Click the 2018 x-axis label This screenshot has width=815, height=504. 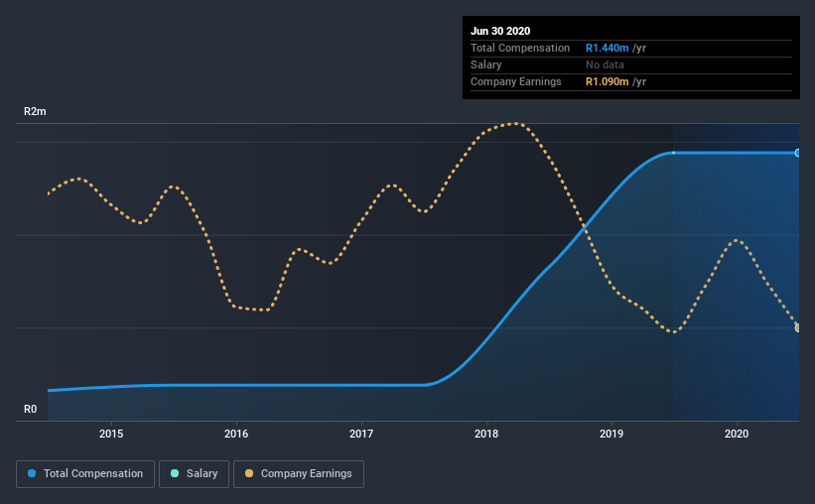tap(486, 434)
